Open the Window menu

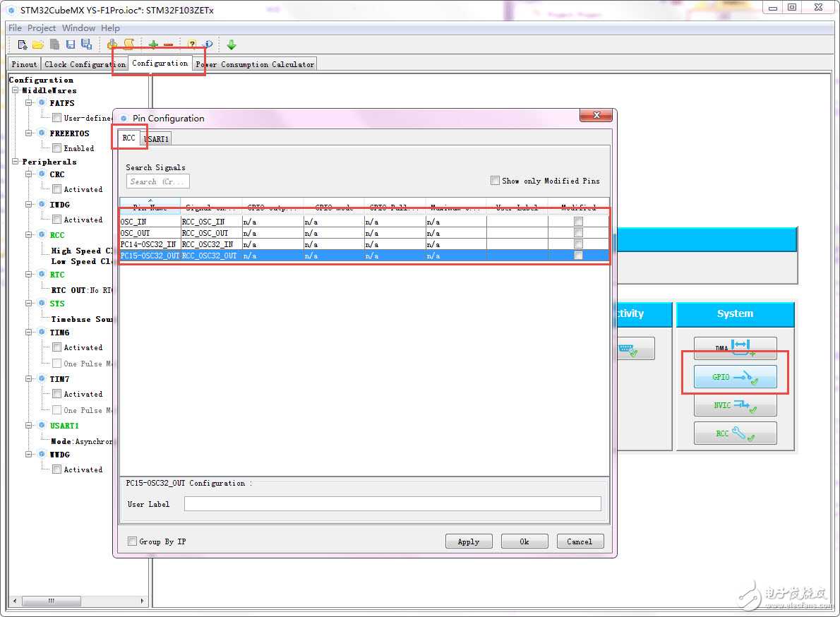point(78,28)
